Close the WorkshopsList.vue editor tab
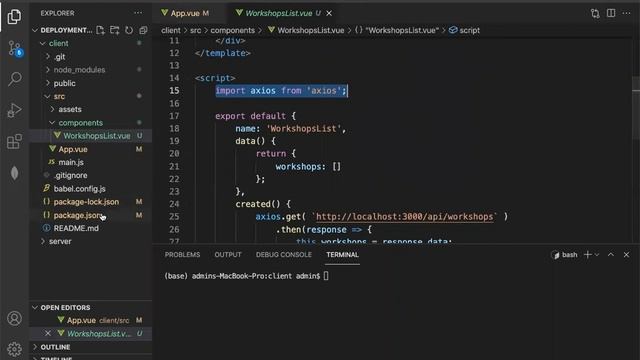The width and height of the screenshot is (640, 360). tap(329, 13)
